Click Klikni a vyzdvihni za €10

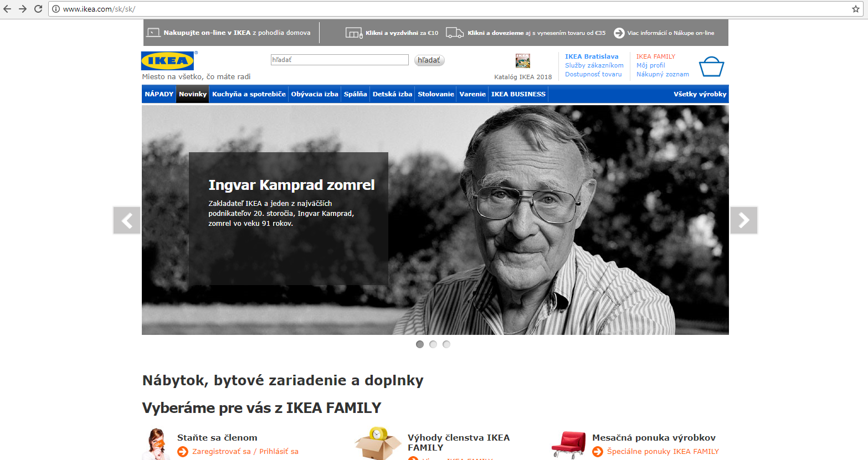click(x=402, y=33)
